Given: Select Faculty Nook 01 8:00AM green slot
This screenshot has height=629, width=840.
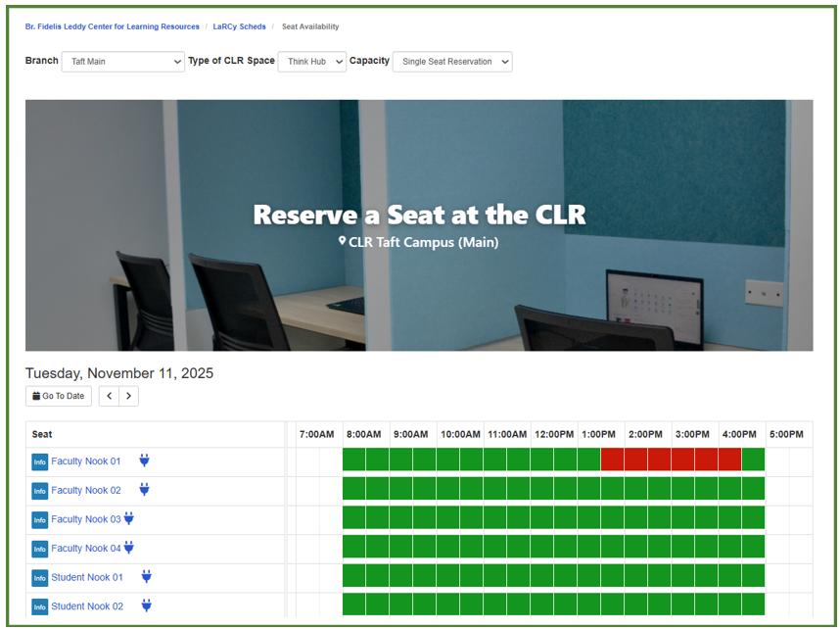Looking at the screenshot, I should (354, 460).
